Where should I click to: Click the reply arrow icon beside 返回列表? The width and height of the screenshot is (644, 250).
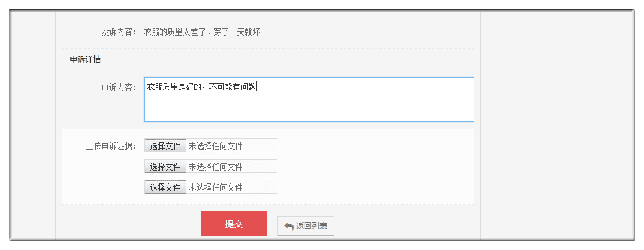pos(289,226)
